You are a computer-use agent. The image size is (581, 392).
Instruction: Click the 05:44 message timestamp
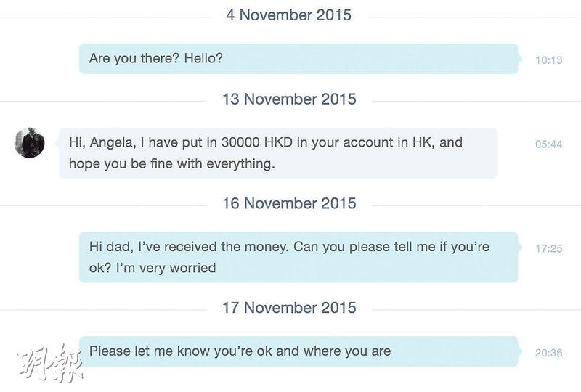548,144
